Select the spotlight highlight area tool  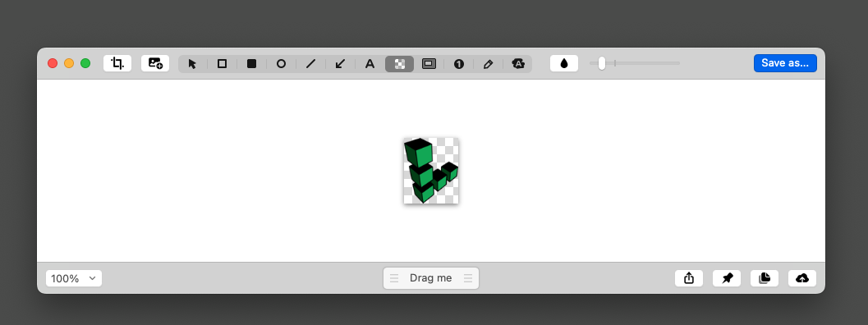429,64
